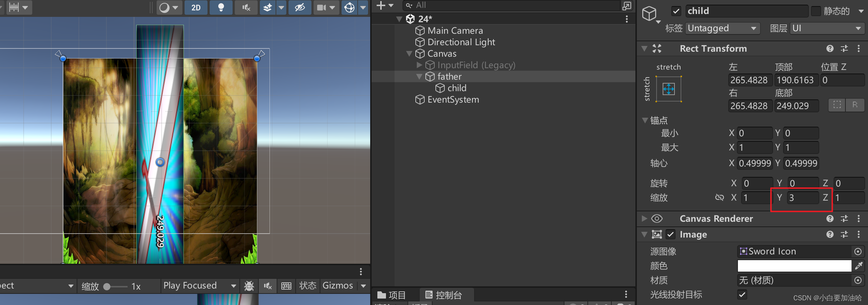Image resolution: width=868 pixels, height=305 pixels.
Task: Expand the Canvas Renderer component
Action: pos(644,219)
